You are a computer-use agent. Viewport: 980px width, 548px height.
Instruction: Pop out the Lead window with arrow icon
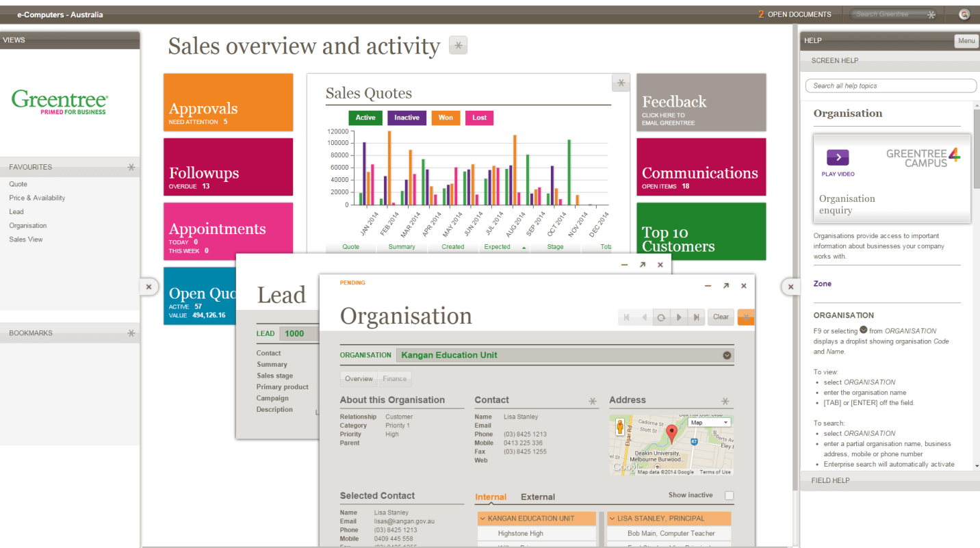[642, 265]
